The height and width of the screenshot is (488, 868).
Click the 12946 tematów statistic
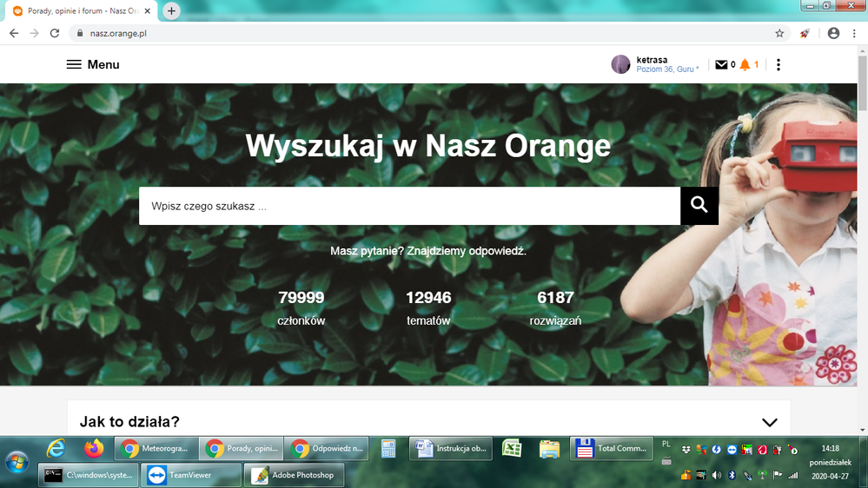coord(428,308)
